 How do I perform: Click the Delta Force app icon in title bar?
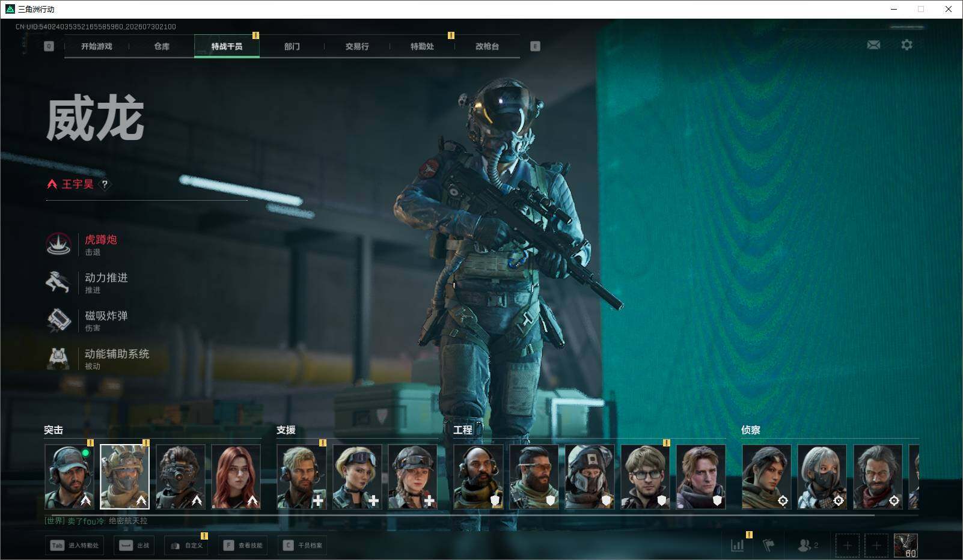(10, 9)
